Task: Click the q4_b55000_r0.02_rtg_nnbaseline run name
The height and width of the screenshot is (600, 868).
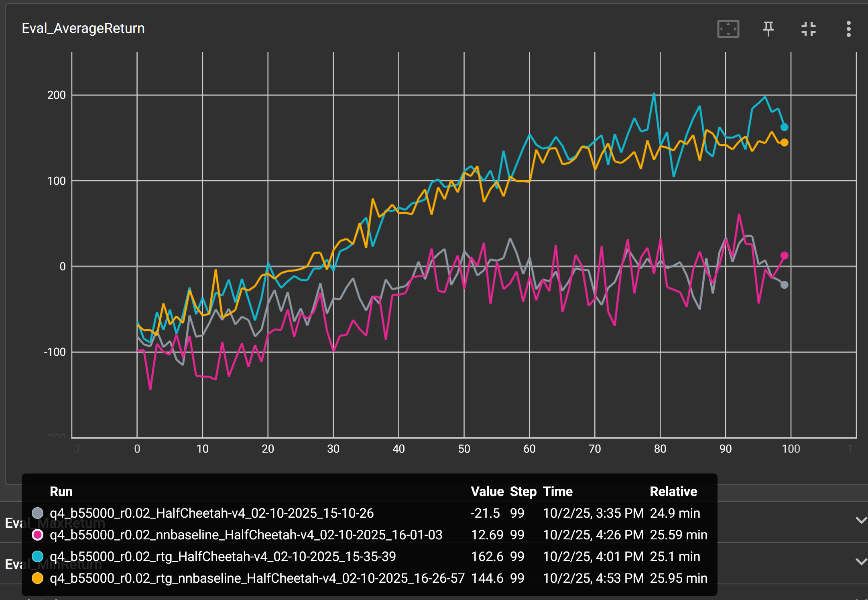Action: 257,578
